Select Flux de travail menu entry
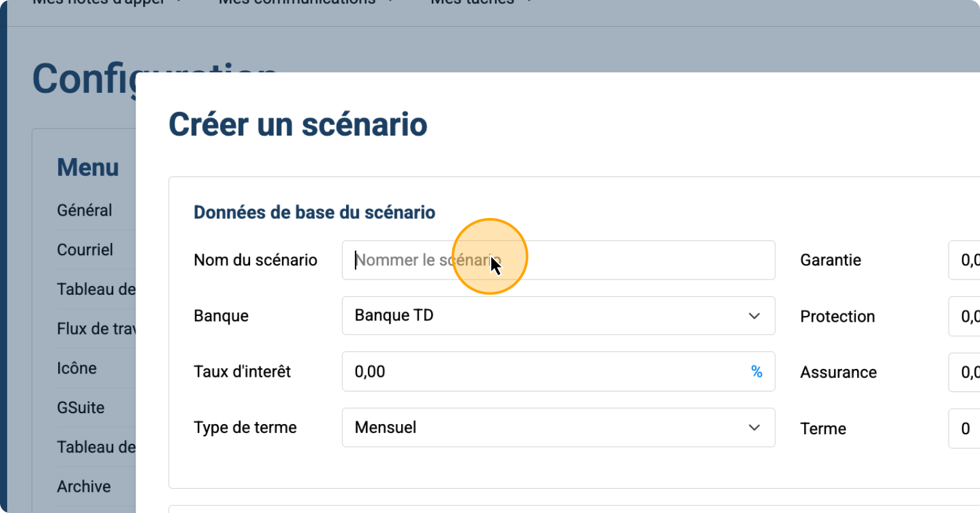 point(96,329)
